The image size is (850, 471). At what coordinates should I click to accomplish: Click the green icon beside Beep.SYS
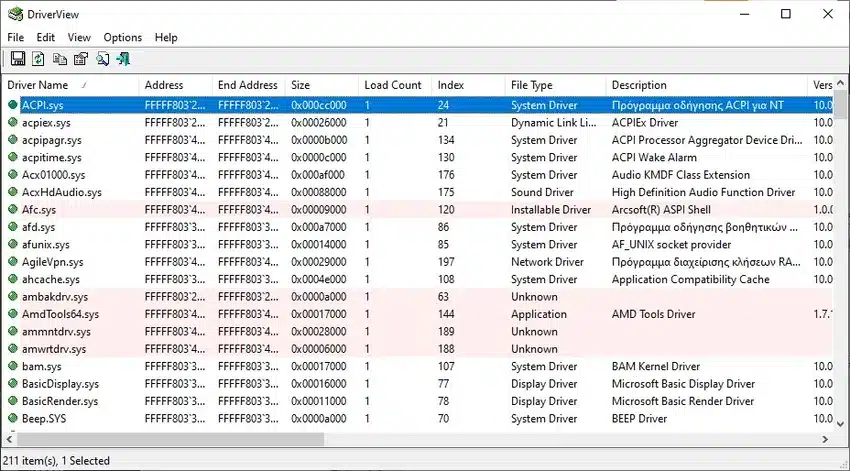[12, 418]
